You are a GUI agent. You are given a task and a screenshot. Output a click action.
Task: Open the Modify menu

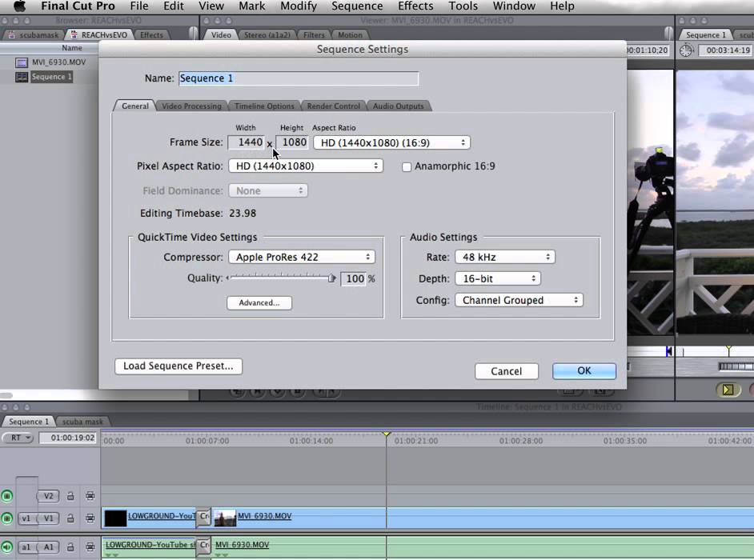298,6
